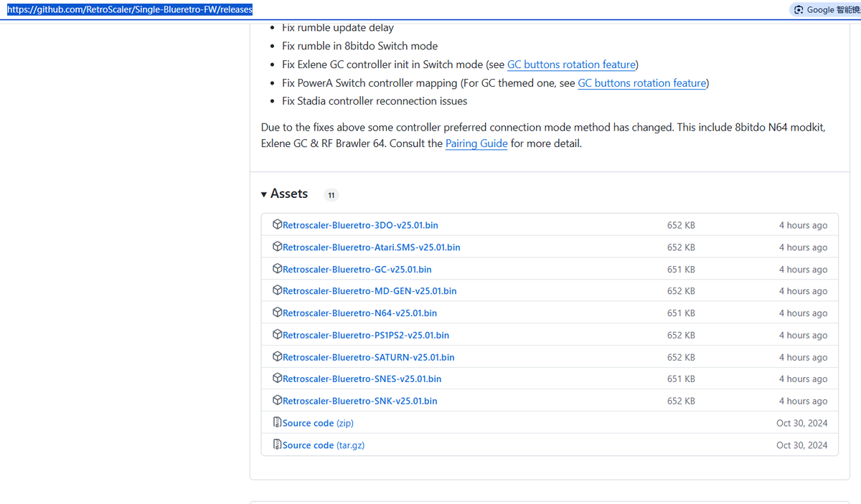Click the Google 智能镜头 button
861x504 pixels.
[x=825, y=10]
